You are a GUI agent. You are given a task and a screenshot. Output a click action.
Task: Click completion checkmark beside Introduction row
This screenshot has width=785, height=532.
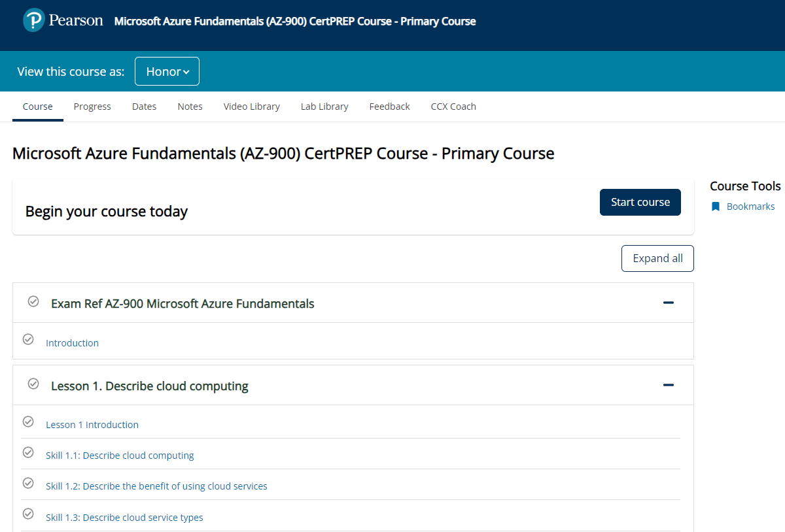[28, 339]
